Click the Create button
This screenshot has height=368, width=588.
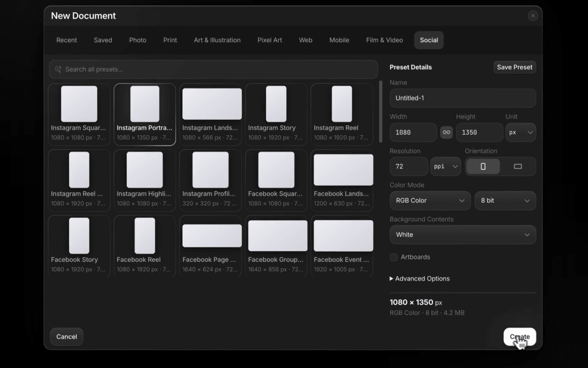(x=520, y=337)
